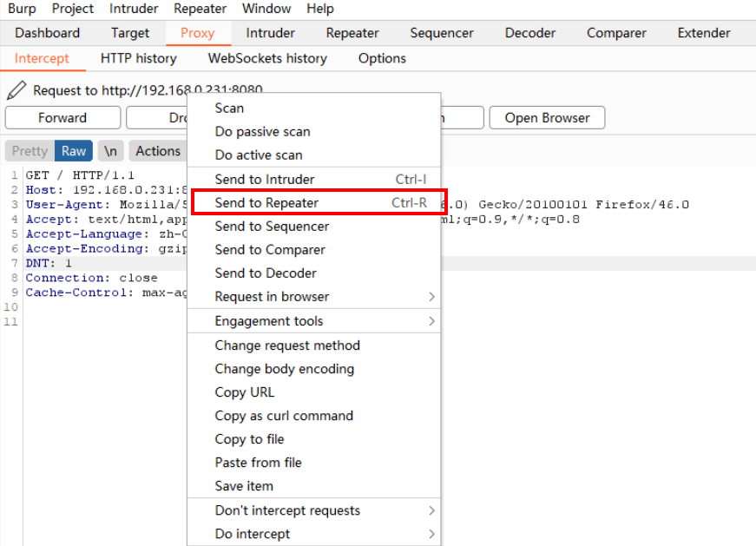Expand Engagement tools submenu

click(x=314, y=321)
